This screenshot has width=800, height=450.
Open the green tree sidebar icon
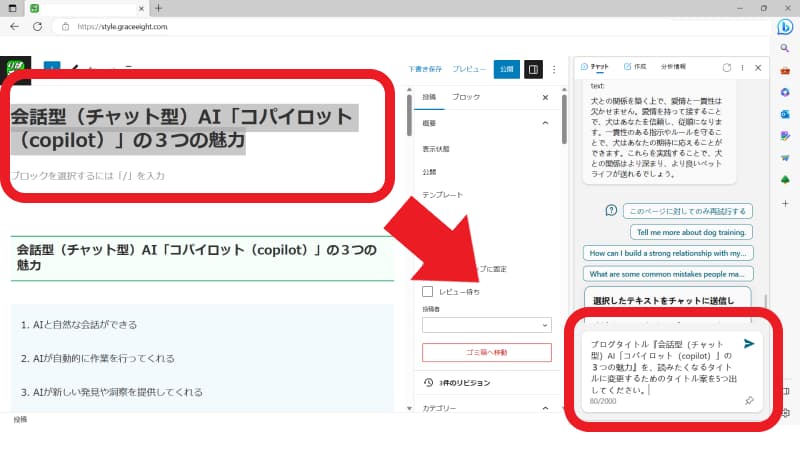pos(785,180)
